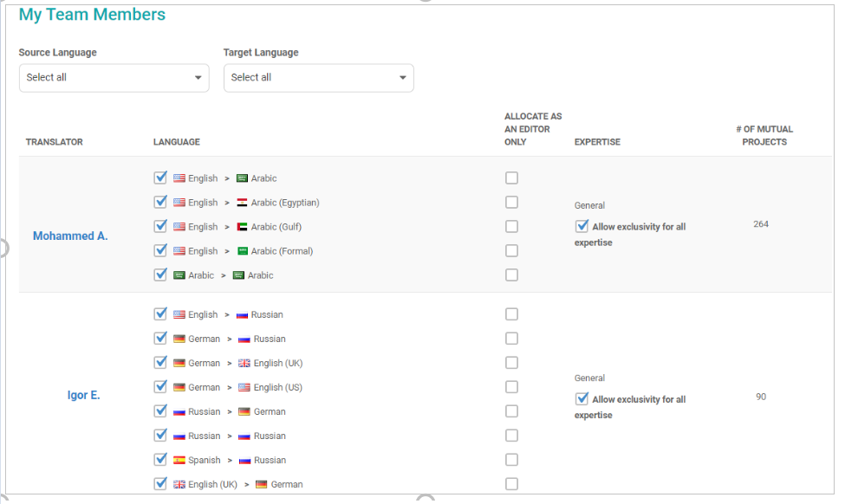Uncheck English (UK) to German pair
Screen dimensions: 845x504
click(160, 483)
